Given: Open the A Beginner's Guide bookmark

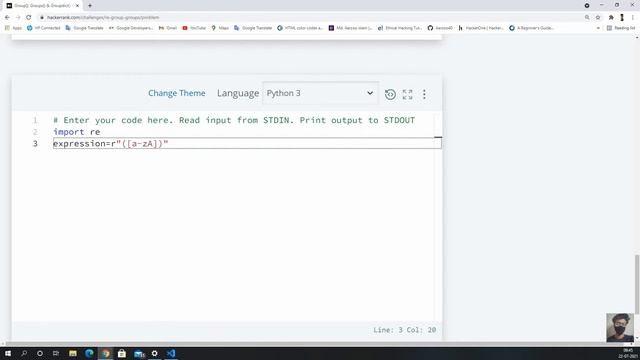Looking at the screenshot, I should pyautogui.click(x=531, y=28).
